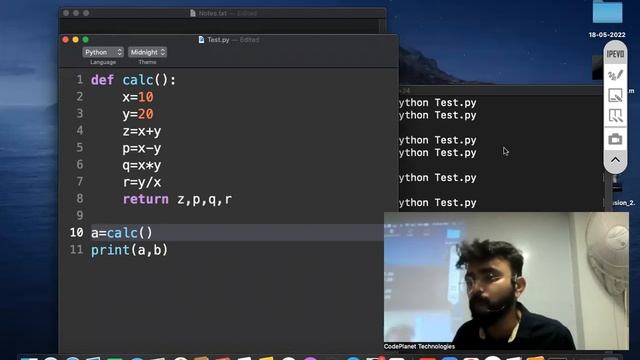Click the IPEVO camera snapshot icon
This screenshot has height=360, width=640.
point(615,139)
